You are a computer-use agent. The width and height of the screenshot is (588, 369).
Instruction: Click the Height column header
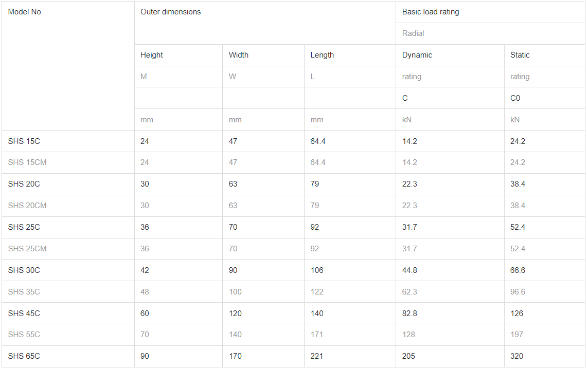click(x=152, y=55)
